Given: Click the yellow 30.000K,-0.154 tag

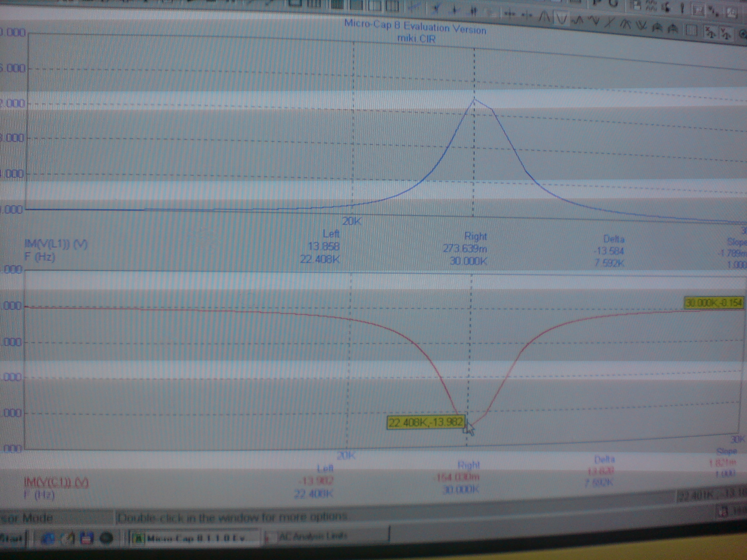Looking at the screenshot, I should 713,303.
